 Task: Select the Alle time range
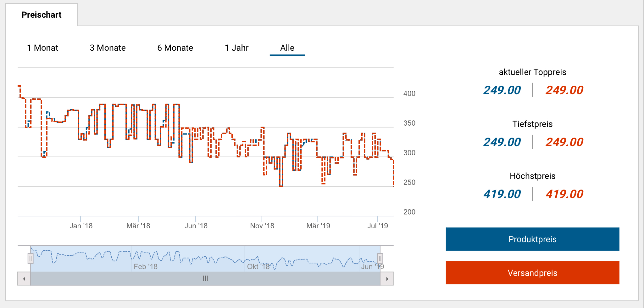(x=287, y=48)
